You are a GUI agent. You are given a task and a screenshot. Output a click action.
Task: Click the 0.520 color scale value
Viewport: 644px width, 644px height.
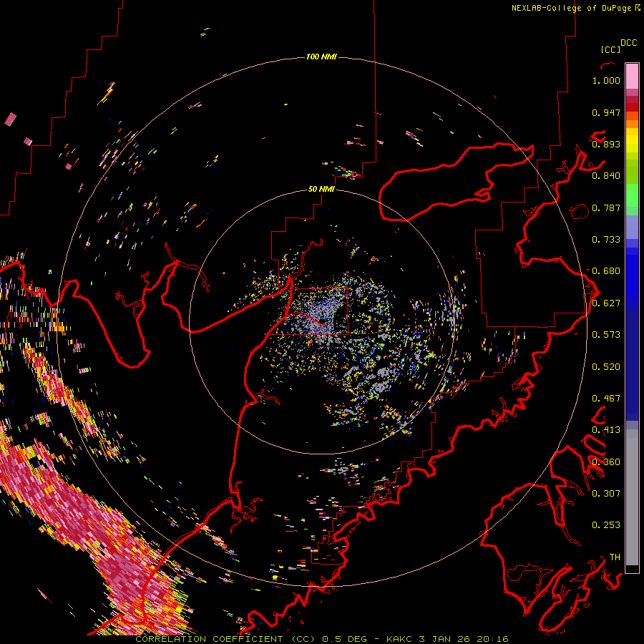tap(606, 367)
